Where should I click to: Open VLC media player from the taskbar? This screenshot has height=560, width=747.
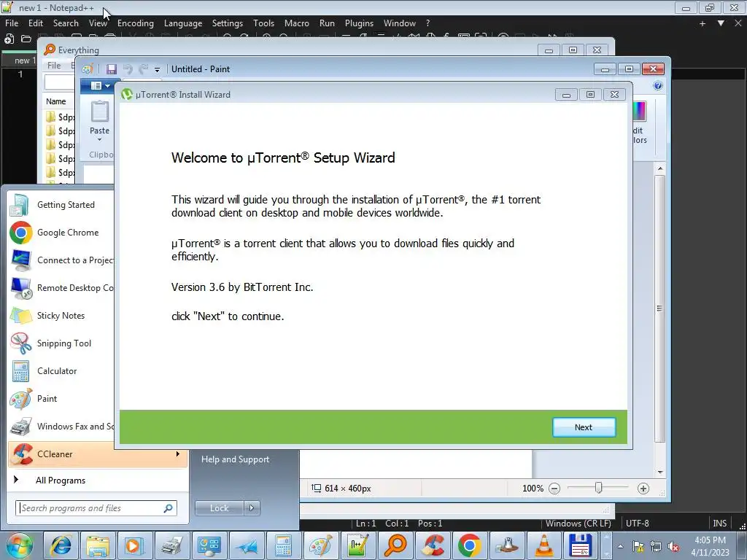[543, 545]
